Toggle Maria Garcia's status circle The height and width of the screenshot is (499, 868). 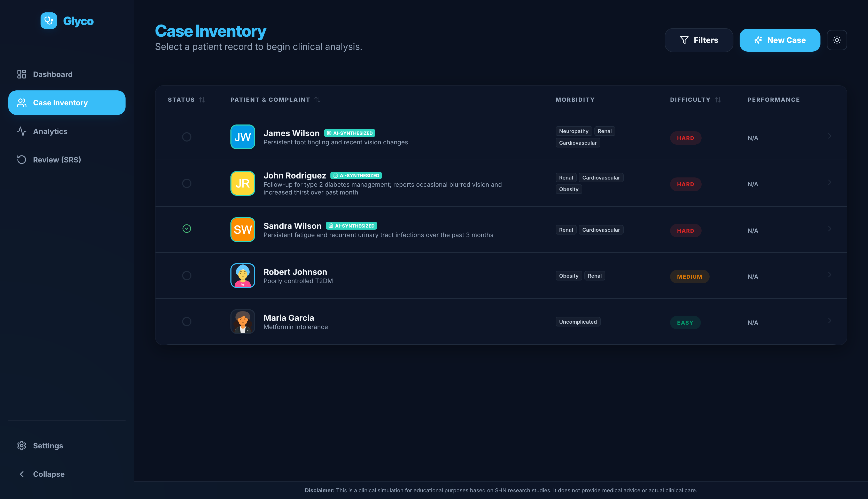coord(187,322)
